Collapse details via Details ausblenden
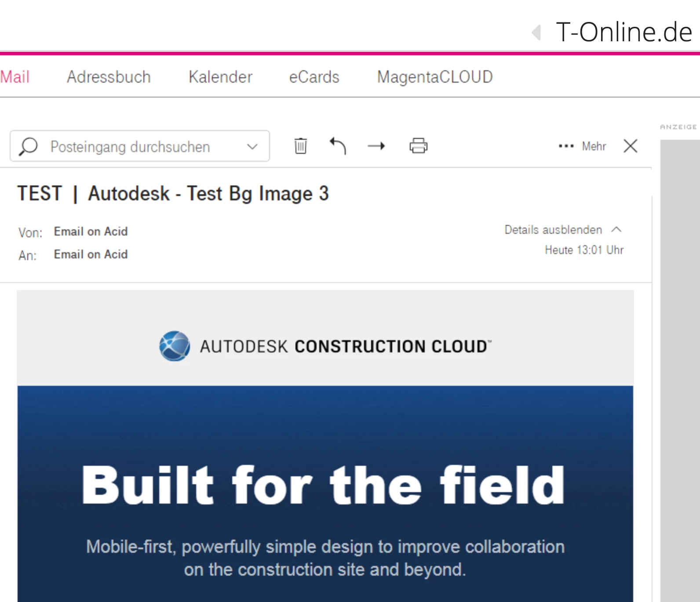The image size is (700, 602). [x=563, y=230]
